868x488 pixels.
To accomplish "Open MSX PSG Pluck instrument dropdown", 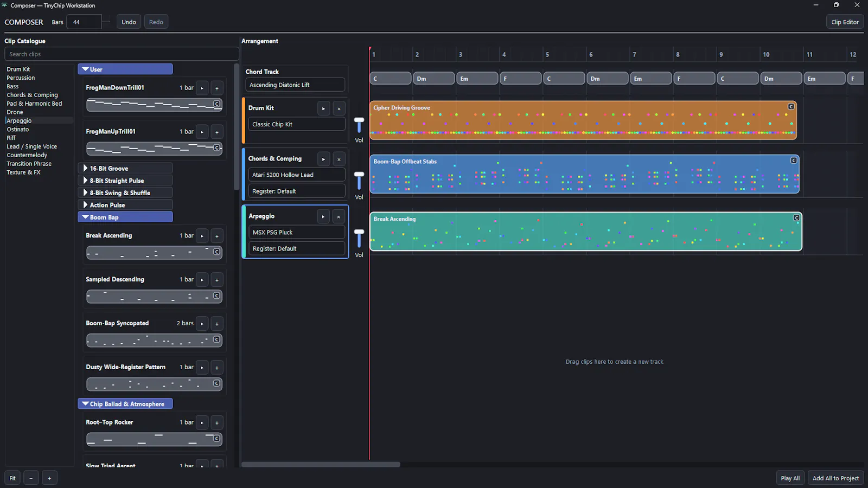I will click(297, 233).
